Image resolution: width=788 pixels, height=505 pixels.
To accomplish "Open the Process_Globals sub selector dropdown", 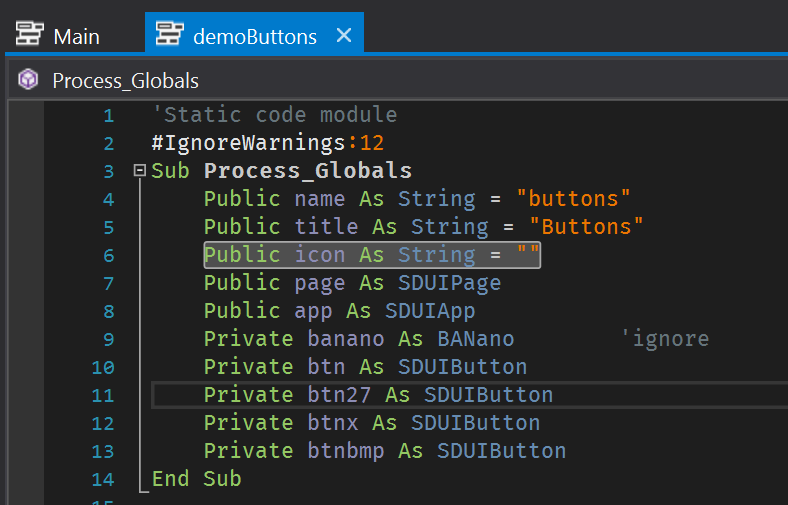I will point(125,81).
